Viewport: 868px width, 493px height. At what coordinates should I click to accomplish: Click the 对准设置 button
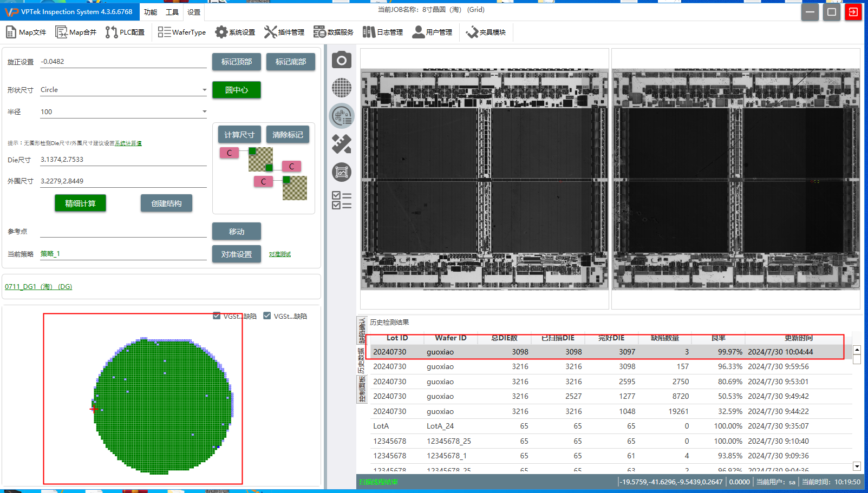[x=237, y=254]
